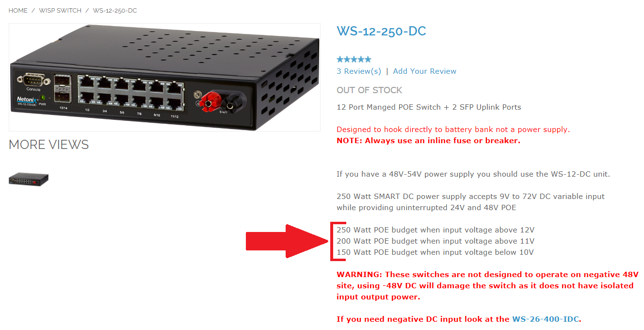Open the WISP SWITCH breadcrumb category
The width and height of the screenshot is (644, 330).
60,10
